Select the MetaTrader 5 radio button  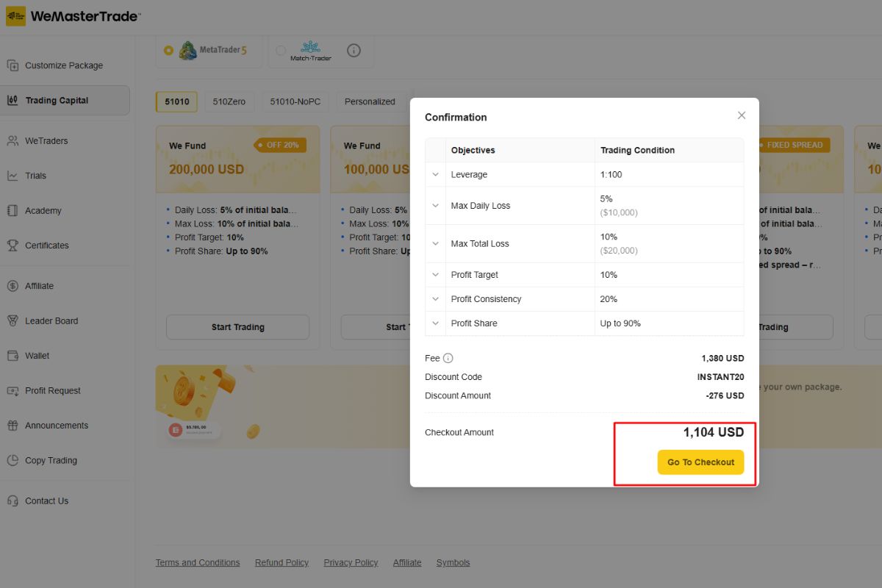point(169,51)
